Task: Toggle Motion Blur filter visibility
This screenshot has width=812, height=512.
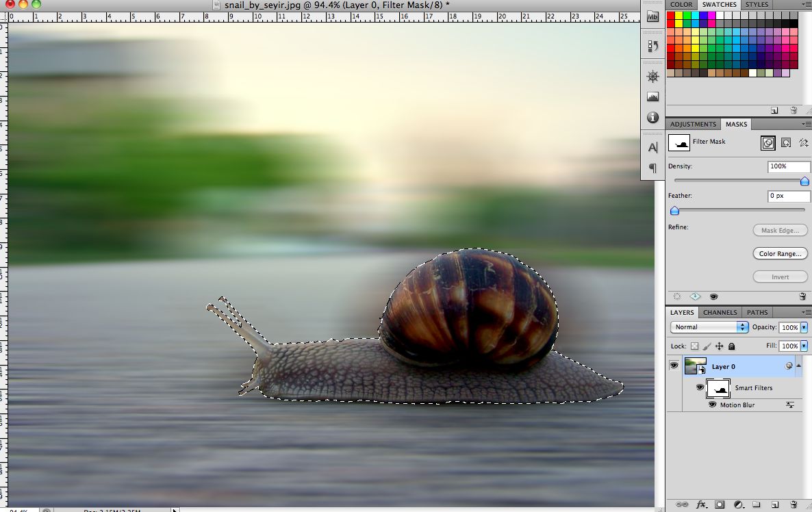Action: pos(712,405)
